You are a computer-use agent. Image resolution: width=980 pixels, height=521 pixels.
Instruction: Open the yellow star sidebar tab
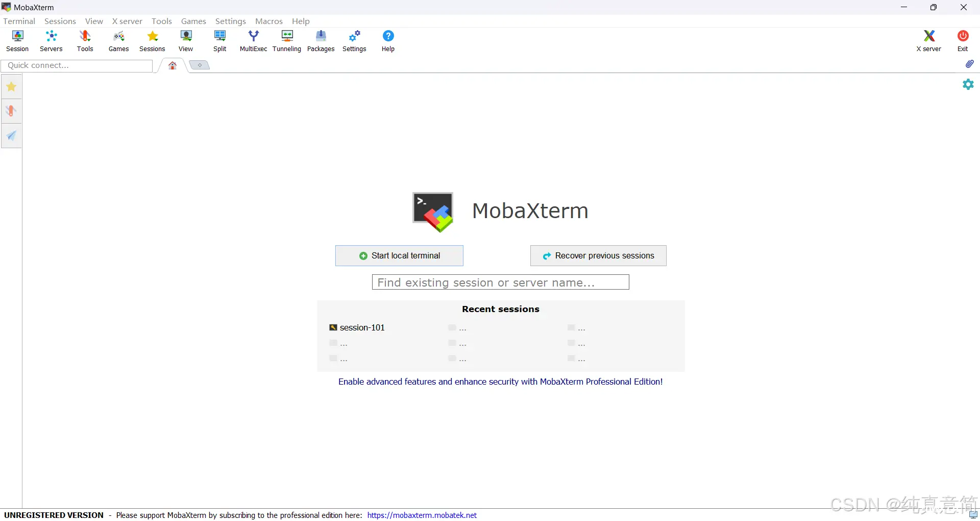click(x=11, y=87)
